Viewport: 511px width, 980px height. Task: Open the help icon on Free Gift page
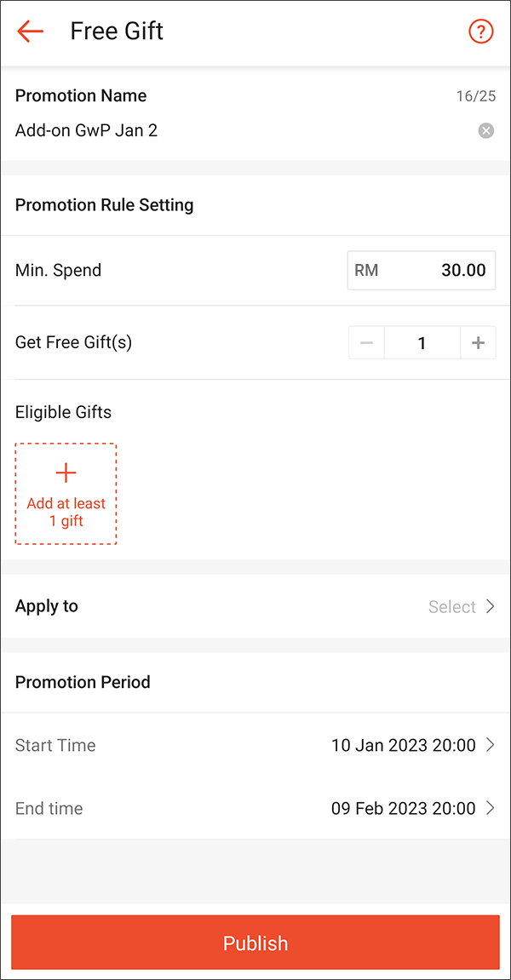coord(481,31)
